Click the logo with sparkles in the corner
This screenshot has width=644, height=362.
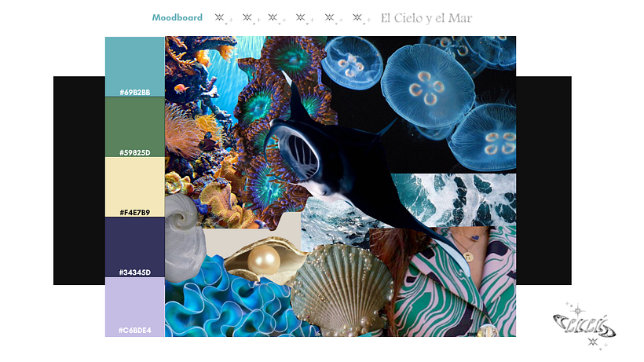coord(584,323)
